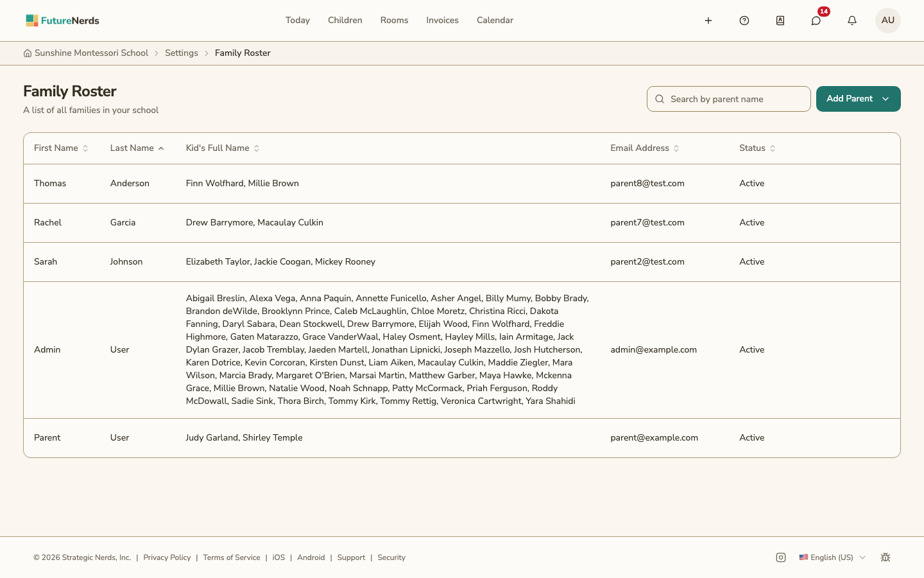The width and height of the screenshot is (924, 578).
Task: Open the contacts book icon
Action: pos(780,21)
